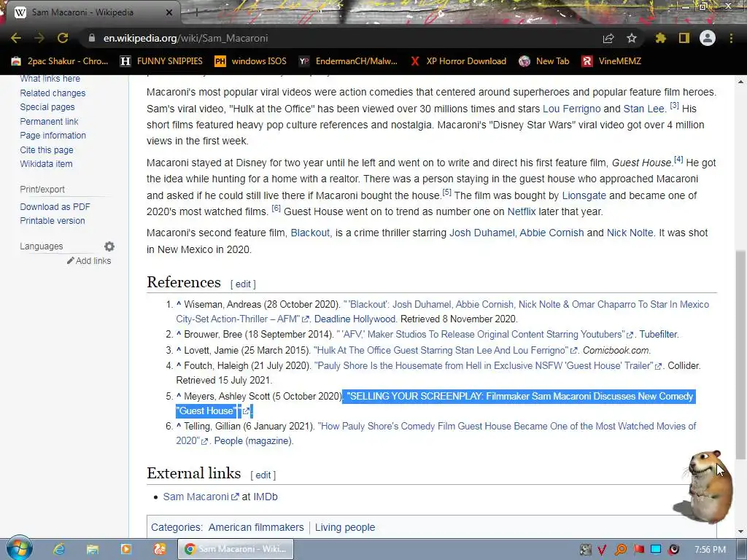Viewport: 747px width, 560px height.
Task: Open the EndermanCH/Malw... bookmark
Action: click(x=348, y=61)
